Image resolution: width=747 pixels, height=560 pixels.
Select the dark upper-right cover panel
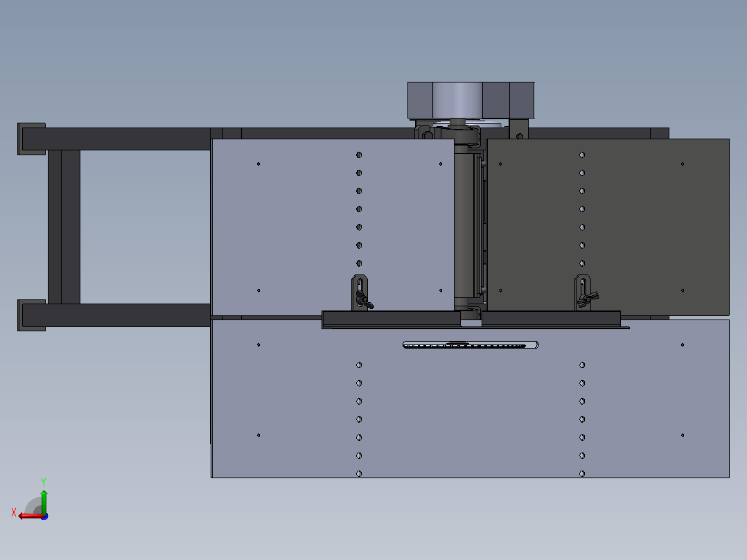click(x=608, y=227)
